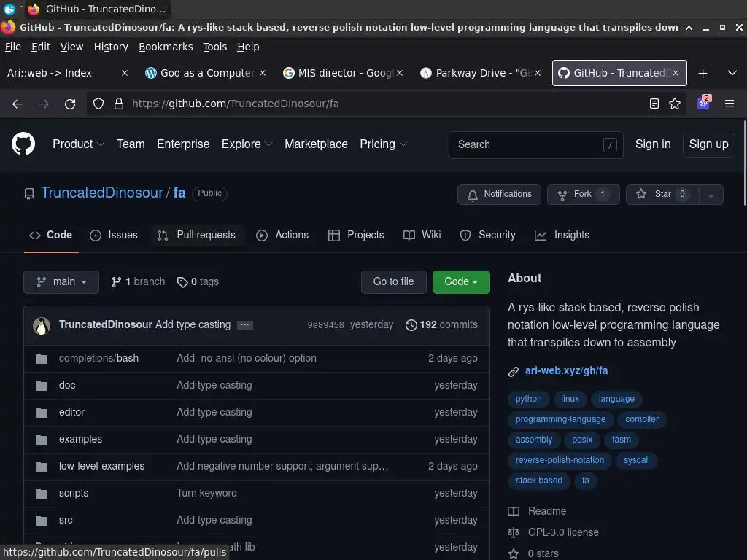This screenshot has height=560, width=747.
Task: Star the repository with Star button
Action: pyautogui.click(x=662, y=195)
